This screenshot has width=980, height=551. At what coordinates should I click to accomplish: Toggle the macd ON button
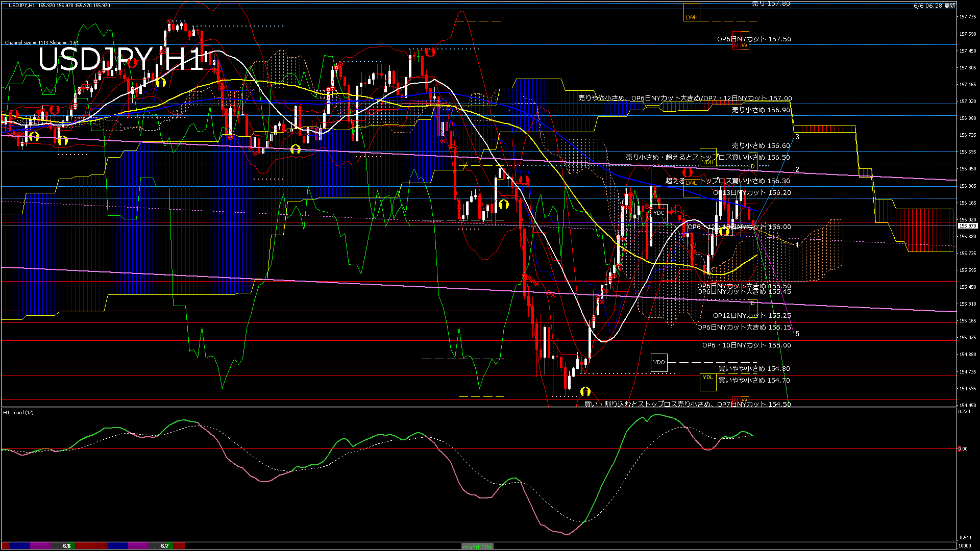[477, 546]
